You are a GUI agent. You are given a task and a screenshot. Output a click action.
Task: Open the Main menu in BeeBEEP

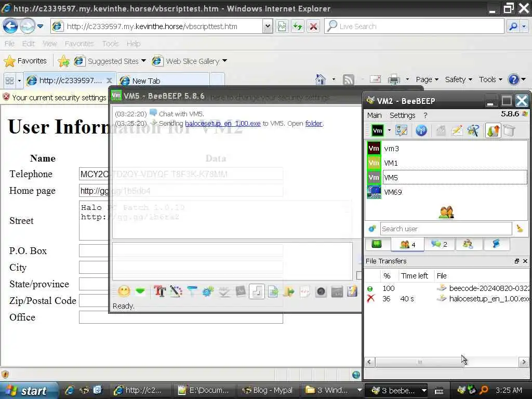(x=375, y=115)
